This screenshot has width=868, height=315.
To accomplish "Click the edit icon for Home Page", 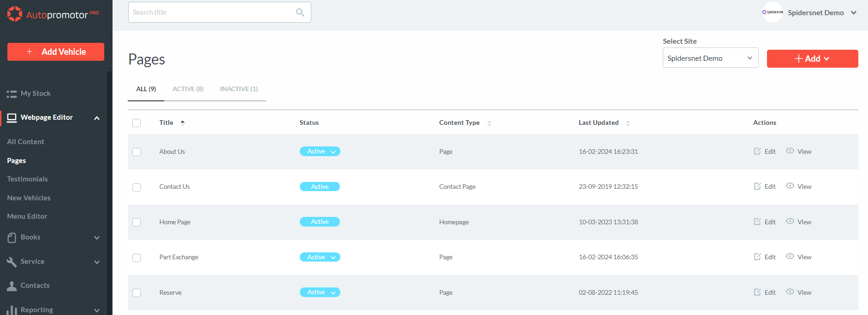I will pyautogui.click(x=757, y=222).
